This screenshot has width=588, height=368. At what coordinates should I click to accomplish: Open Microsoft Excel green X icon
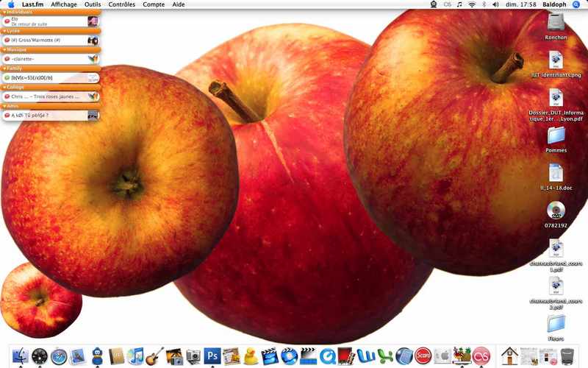click(385, 356)
